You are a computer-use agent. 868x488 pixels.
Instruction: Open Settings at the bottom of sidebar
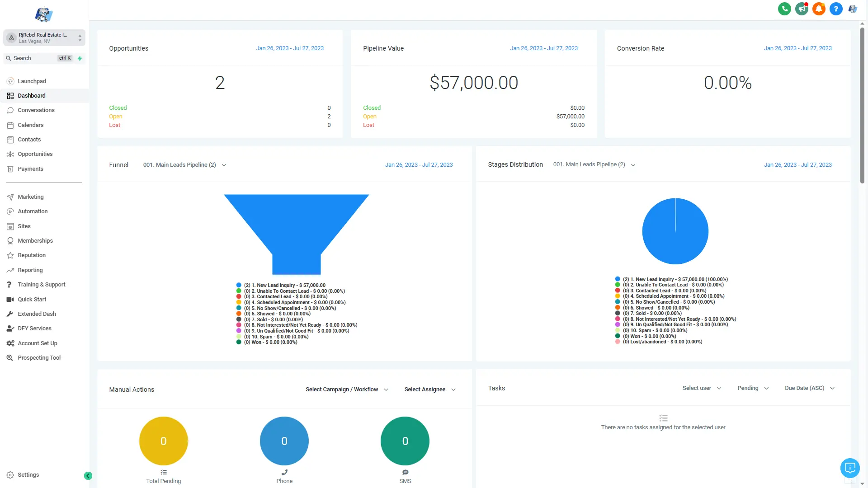28,474
